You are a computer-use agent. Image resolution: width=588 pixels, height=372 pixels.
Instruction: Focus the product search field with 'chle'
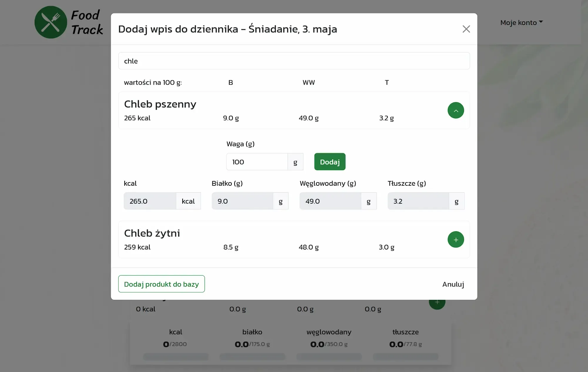click(x=294, y=61)
